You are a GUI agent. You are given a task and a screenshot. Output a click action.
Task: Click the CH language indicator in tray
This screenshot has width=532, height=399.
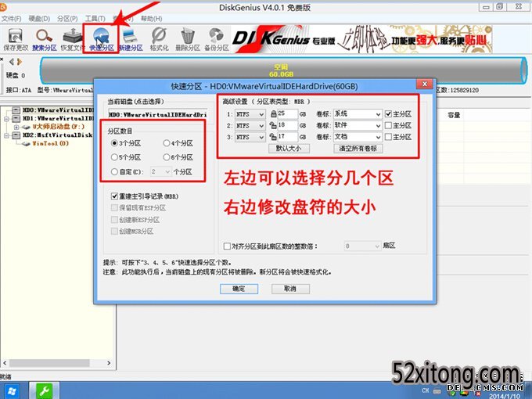(x=426, y=390)
